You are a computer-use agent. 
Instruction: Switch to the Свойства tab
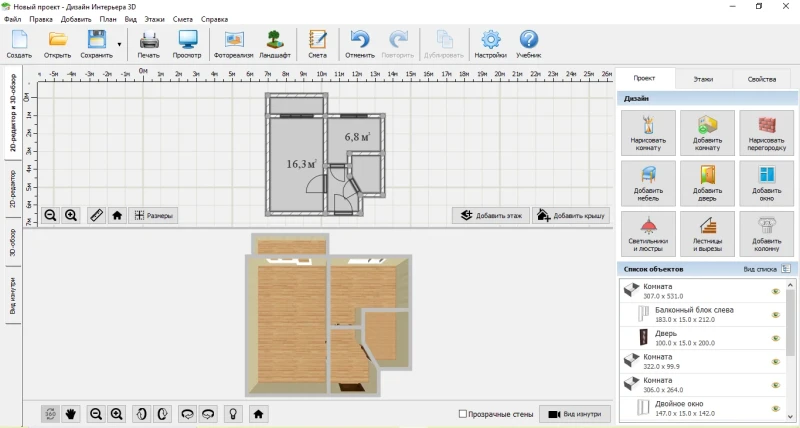coord(762,79)
